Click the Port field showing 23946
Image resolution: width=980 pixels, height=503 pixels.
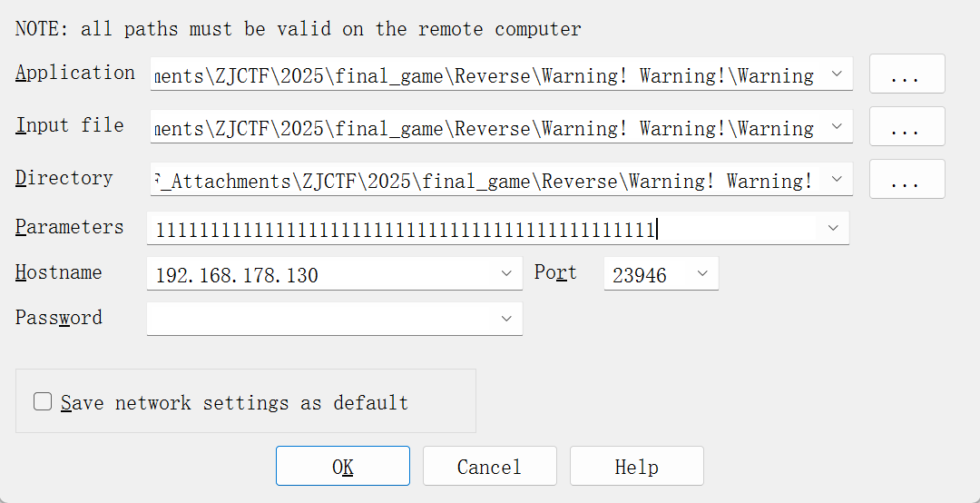646,274
